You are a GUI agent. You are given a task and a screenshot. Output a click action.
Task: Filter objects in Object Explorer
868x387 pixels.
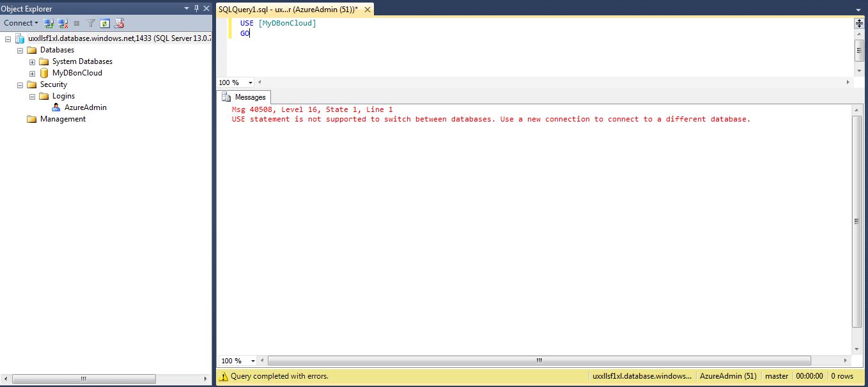pos(90,23)
